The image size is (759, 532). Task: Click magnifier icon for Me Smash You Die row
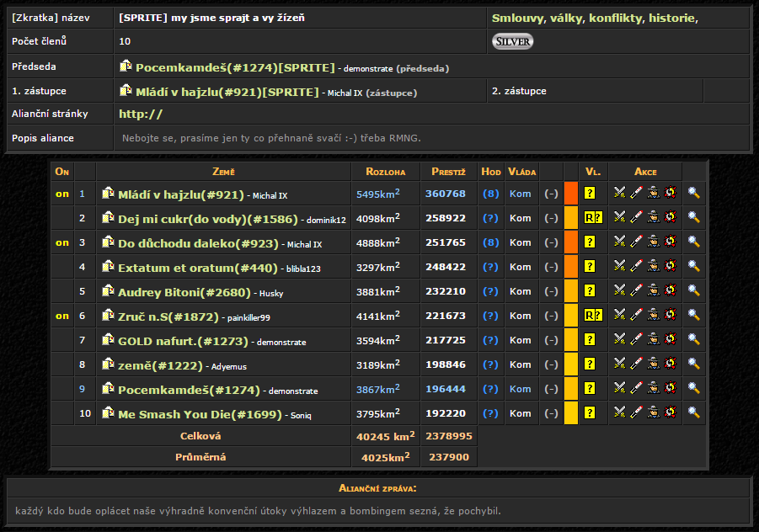pos(693,412)
